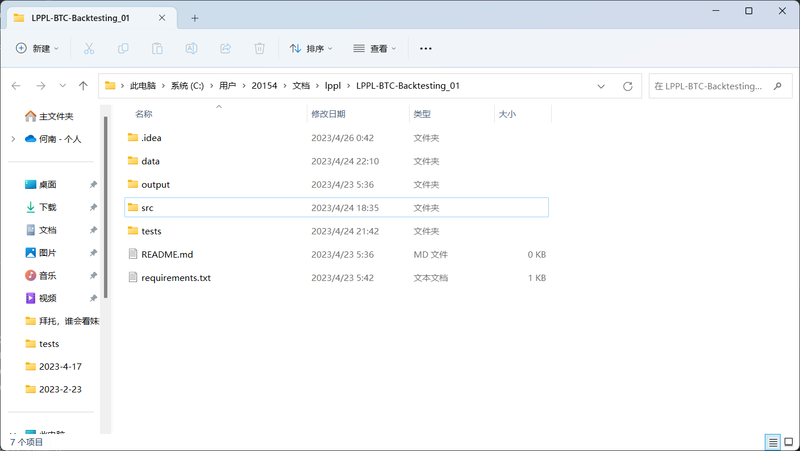Open 音乐 in quick access
Image resolution: width=800 pixels, height=451 pixels.
41,275
